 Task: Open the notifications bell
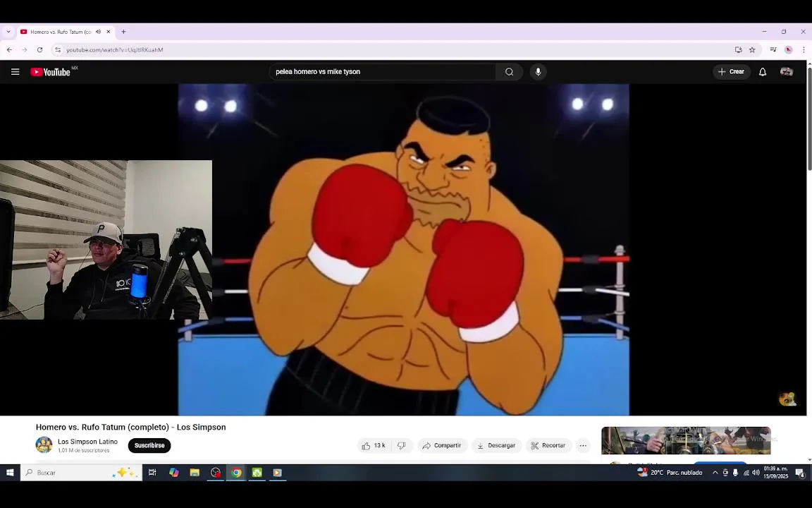point(762,72)
